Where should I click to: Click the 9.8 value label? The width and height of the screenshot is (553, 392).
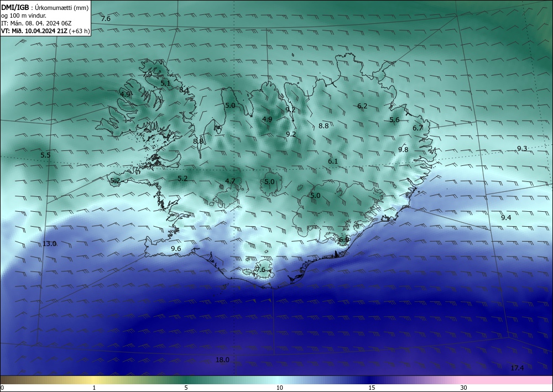pyautogui.click(x=403, y=149)
